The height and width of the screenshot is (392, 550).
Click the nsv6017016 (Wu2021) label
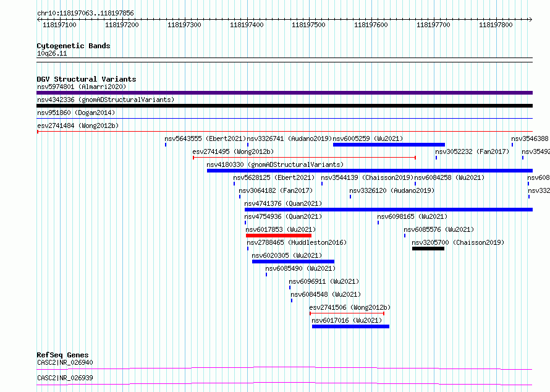[x=347, y=320]
